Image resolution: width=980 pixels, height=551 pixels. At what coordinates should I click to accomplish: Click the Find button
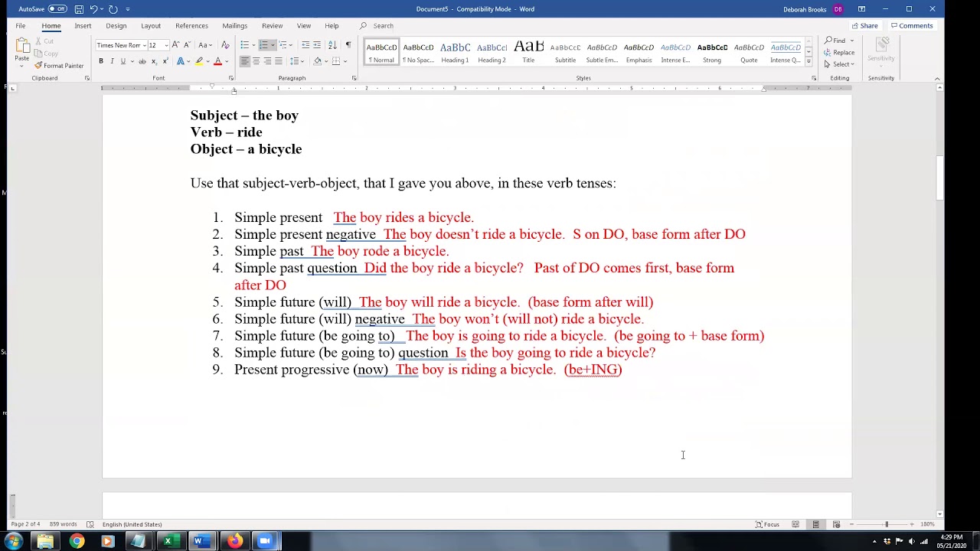836,41
